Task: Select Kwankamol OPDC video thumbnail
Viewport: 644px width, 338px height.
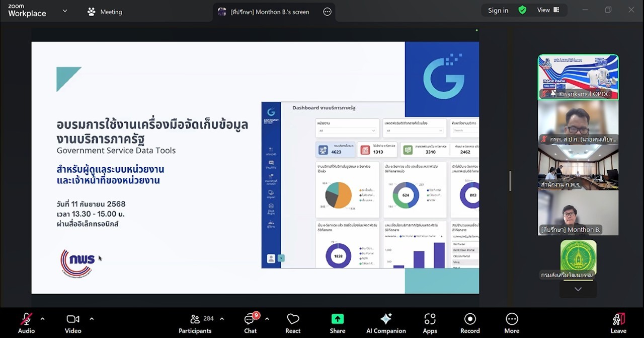Action: point(578,77)
